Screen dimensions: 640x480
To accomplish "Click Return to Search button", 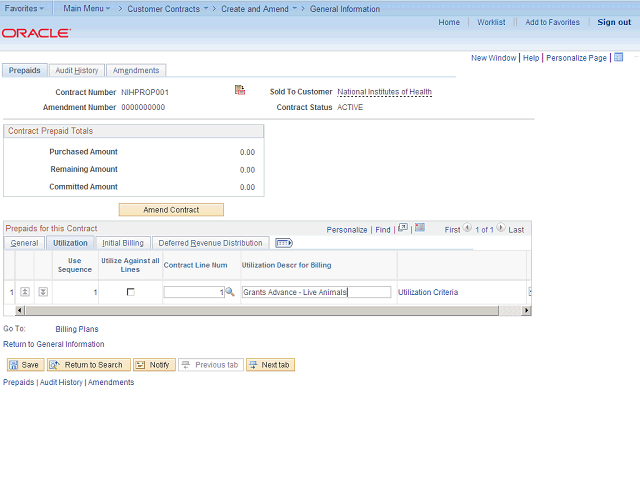I will coord(89,364).
